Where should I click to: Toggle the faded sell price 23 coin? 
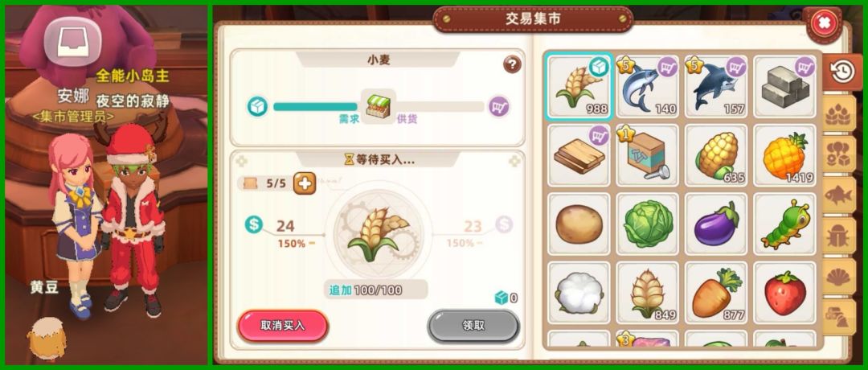504,224
